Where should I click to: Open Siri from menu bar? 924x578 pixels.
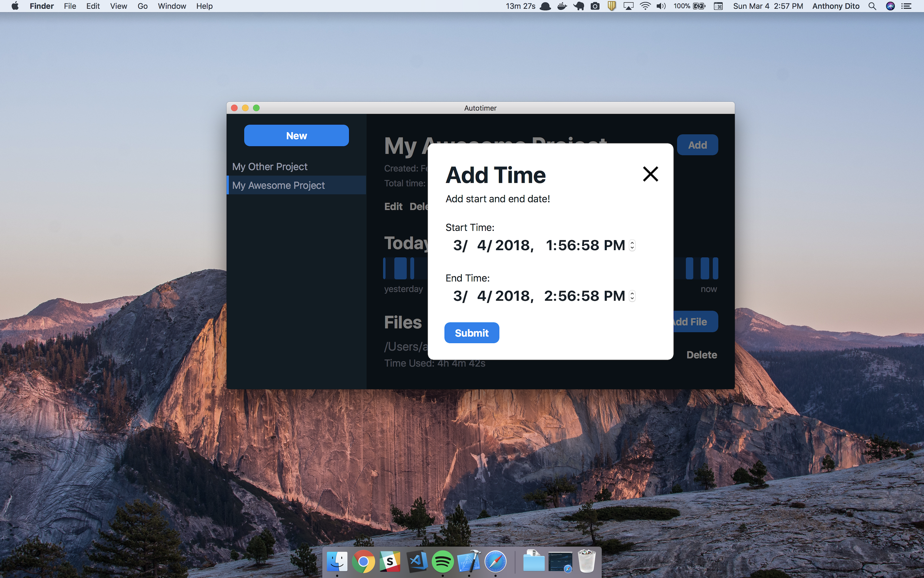point(890,6)
